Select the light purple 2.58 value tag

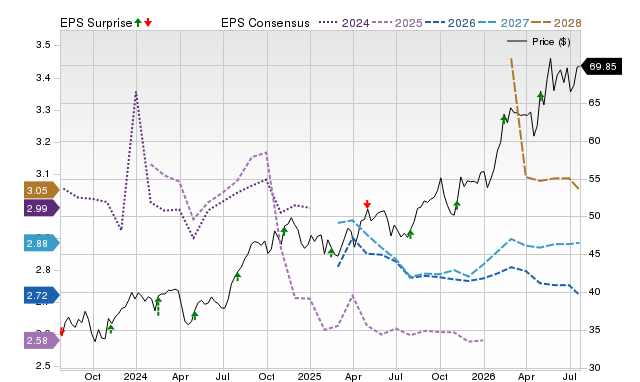pos(42,340)
